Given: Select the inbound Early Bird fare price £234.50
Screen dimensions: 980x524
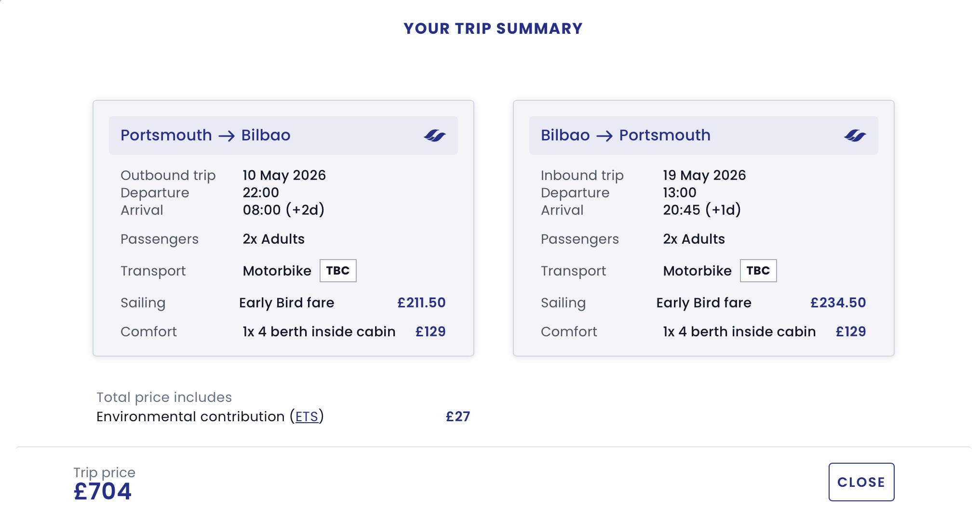Looking at the screenshot, I should [838, 303].
